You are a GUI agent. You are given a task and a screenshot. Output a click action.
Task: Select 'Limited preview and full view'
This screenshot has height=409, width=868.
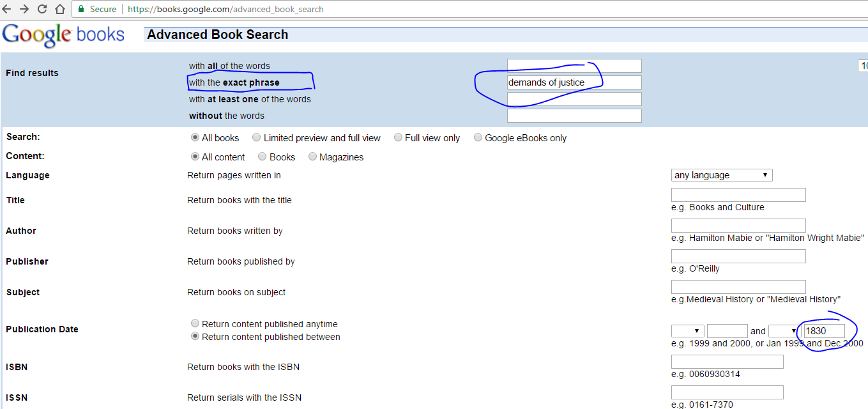point(256,137)
